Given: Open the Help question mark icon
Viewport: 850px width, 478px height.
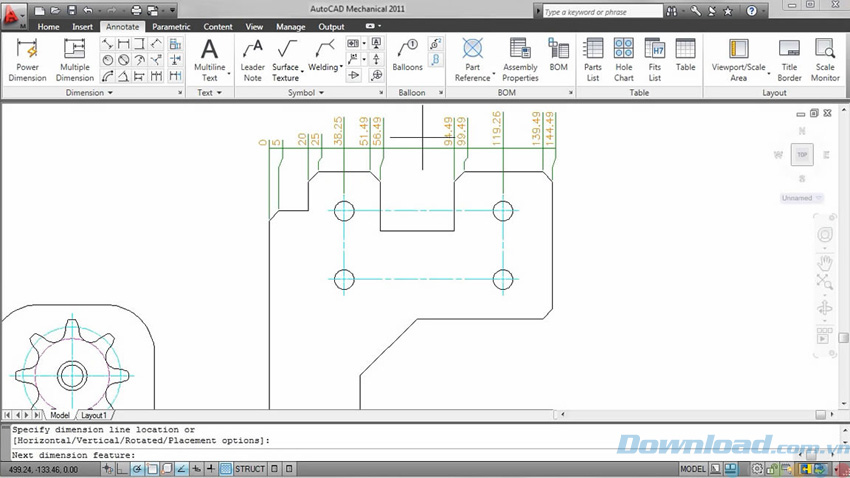Looking at the screenshot, I should [751, 11].
